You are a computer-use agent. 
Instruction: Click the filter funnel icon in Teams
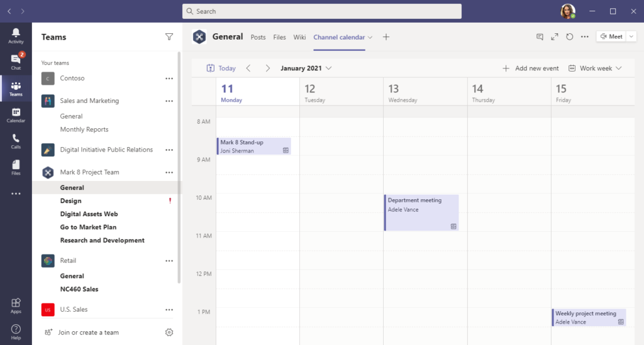[x=169, y=37]
